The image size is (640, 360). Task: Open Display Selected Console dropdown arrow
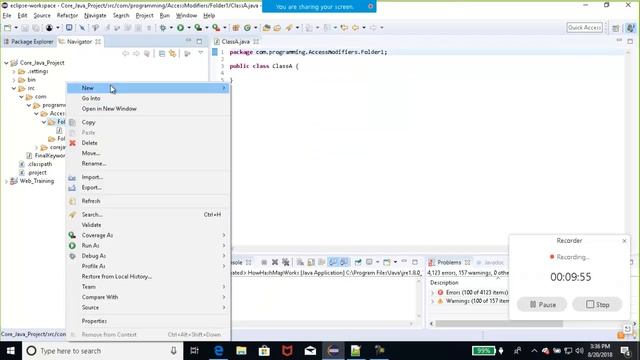(378, 262)
